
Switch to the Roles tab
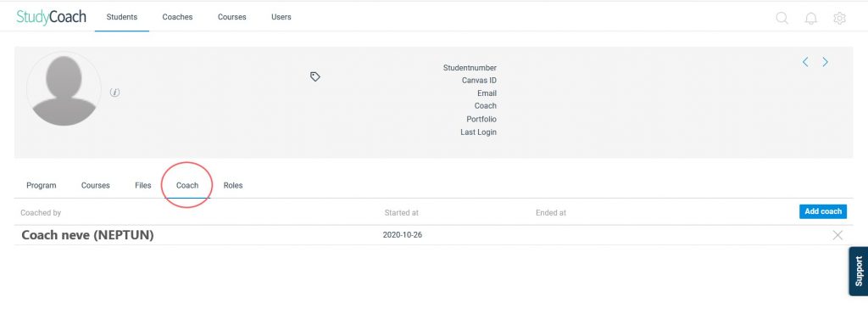233,185
